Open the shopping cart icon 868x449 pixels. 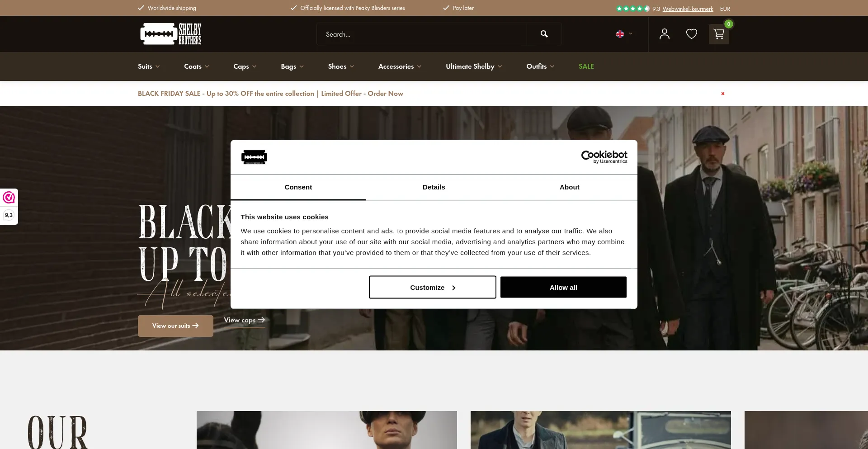coord(718,34)
